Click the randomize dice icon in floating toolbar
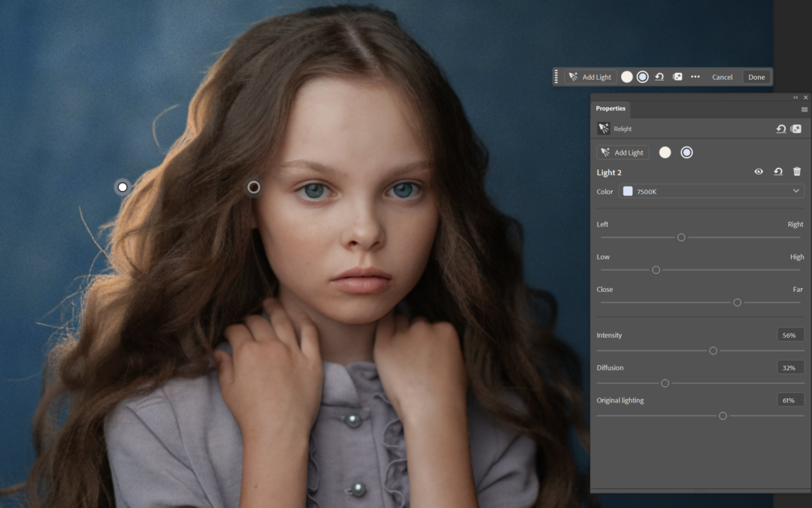Image resolution: width=812 pixels, height=508 pixels. tap(677, 77)
